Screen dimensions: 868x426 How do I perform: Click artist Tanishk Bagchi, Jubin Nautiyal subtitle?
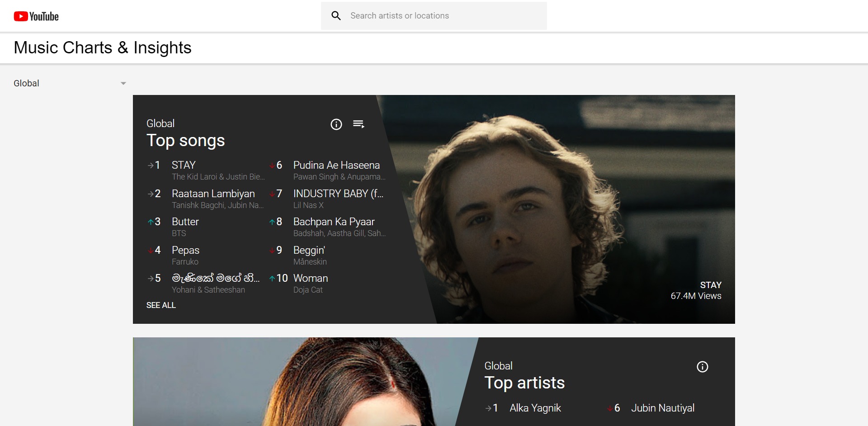(x=217, y=205)
